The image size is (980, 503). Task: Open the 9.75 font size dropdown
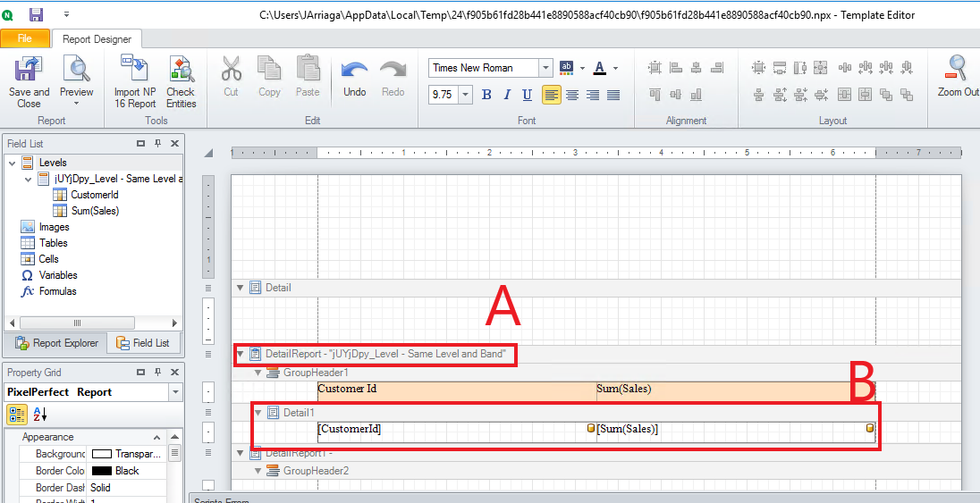(466, 95)
